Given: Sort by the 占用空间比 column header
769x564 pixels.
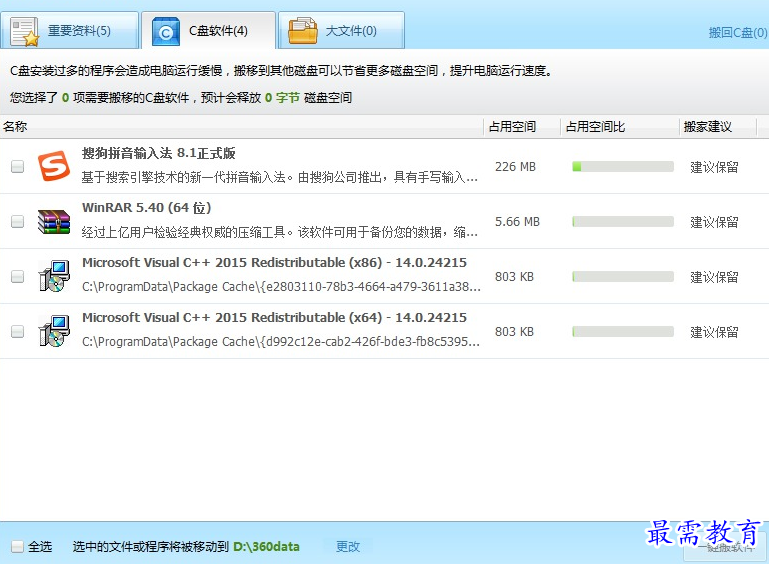Looking at the screenshot, I should click(620, 127).
